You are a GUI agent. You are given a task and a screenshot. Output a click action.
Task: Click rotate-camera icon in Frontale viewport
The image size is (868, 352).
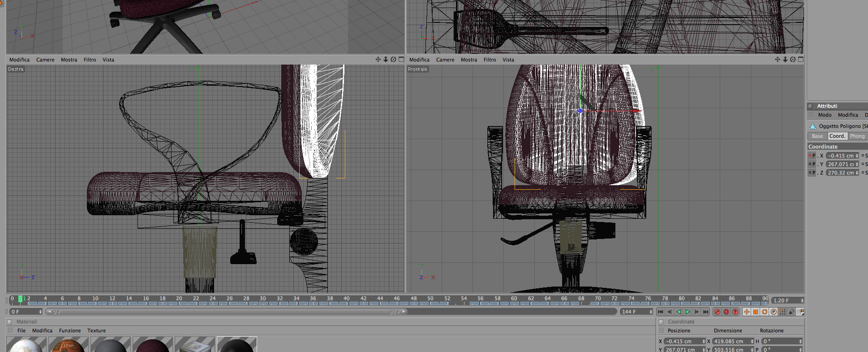pyautogui.click(x=793, y=59)
